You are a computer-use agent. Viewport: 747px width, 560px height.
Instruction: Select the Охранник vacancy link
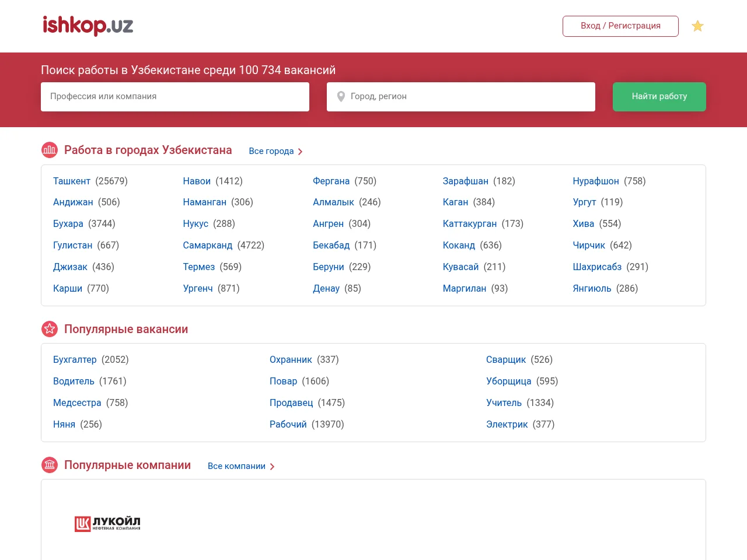[291, 360]
